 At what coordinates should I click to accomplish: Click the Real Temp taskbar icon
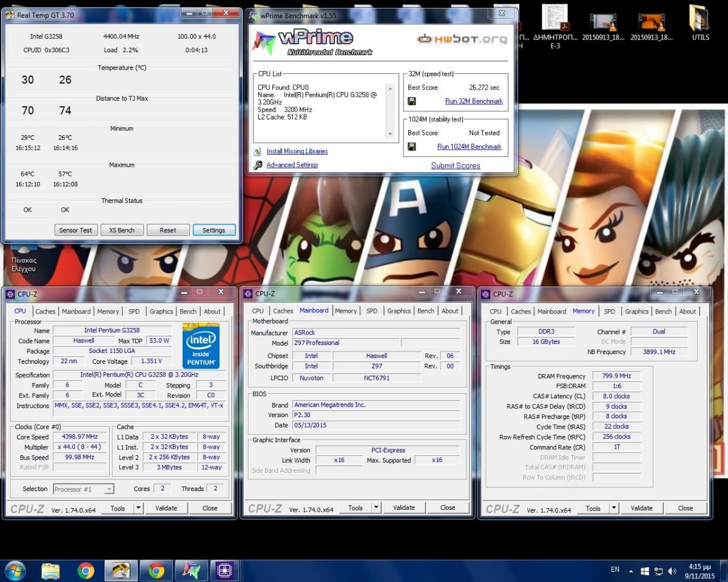coord(121,570)
